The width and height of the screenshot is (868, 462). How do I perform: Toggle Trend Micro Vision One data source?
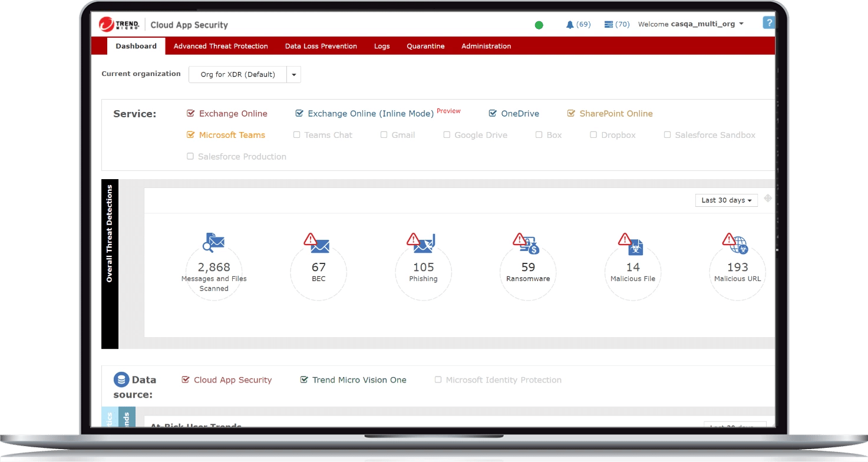pyautogui.click(x=304, y=380)
